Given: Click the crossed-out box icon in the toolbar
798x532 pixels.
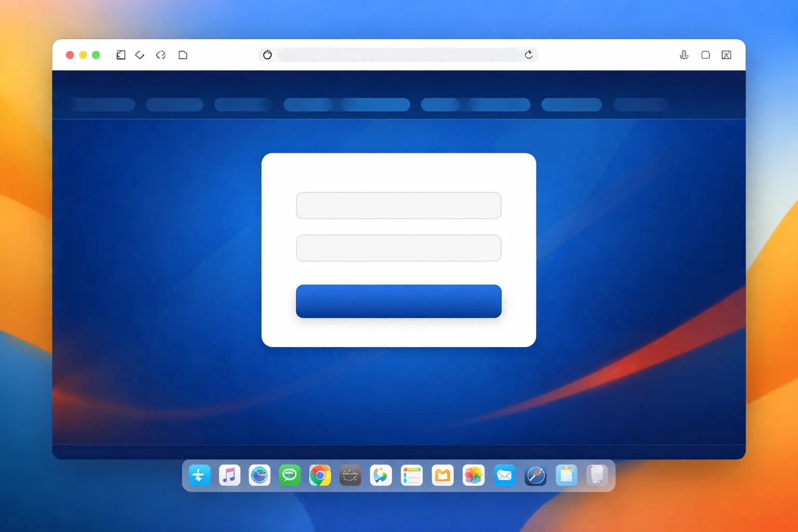Looking at the screenshot, I should coord(726,55).
